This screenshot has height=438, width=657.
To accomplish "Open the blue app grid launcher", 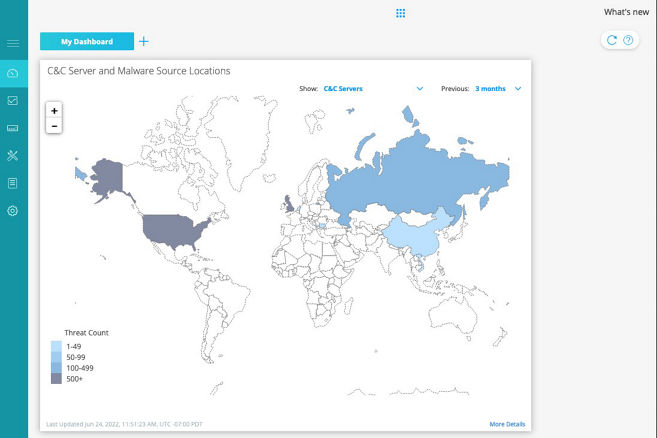I will (x=401, y=13).
